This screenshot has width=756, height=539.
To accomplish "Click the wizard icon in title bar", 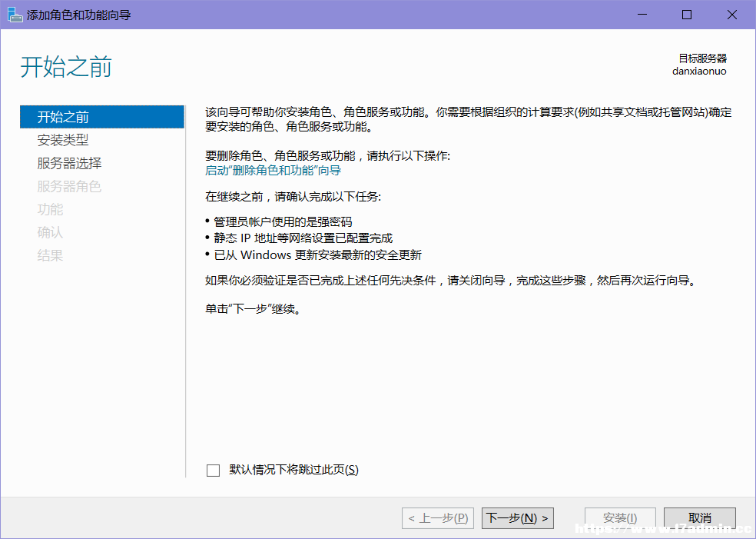I will tap(15, 15).
